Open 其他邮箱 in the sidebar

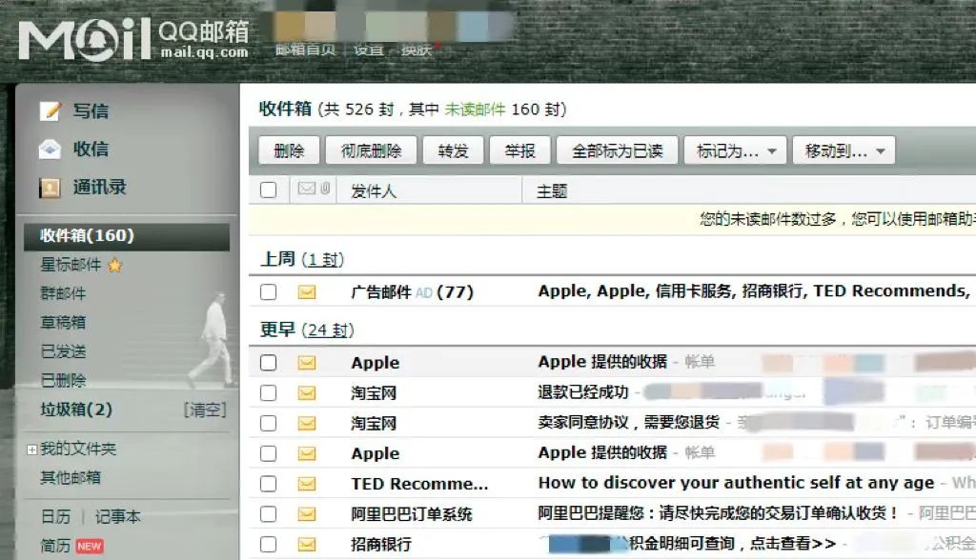[x=71, y=478]
